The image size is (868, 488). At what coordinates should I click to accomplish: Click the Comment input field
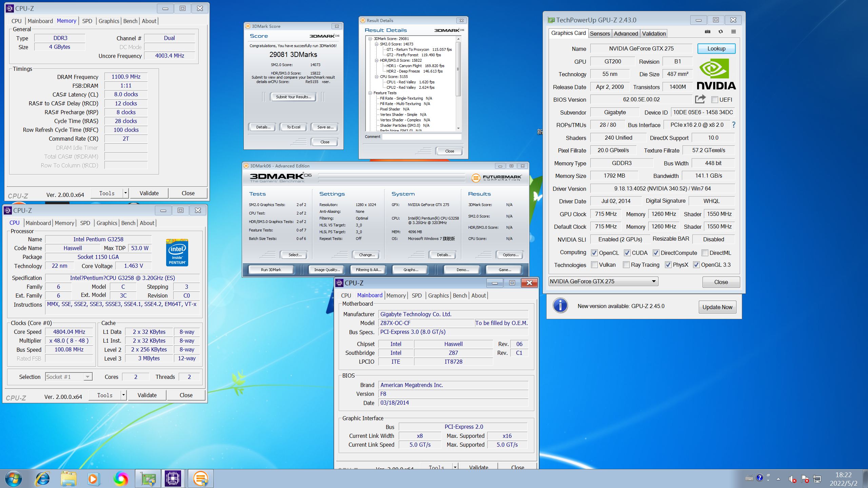click(422, 137)
